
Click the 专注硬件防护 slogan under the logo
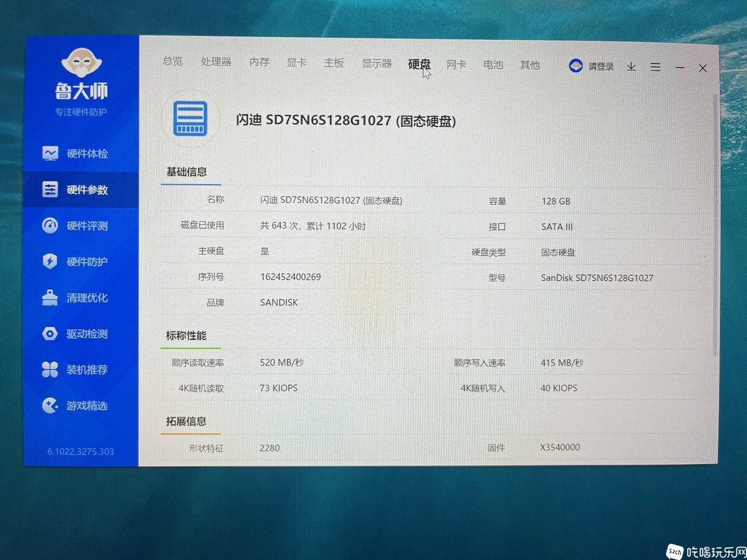pyautogui.click(x=81, y=112)
